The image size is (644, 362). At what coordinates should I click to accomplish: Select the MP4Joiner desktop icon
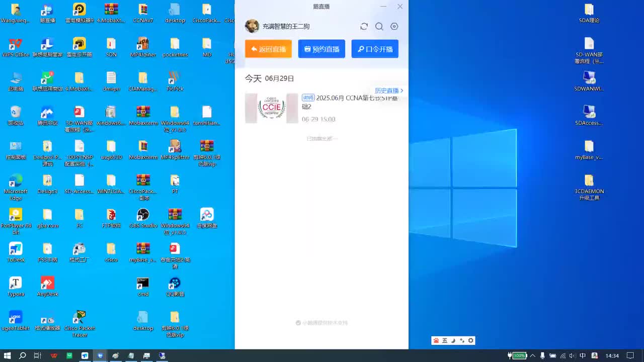click(x=143, y=47)
